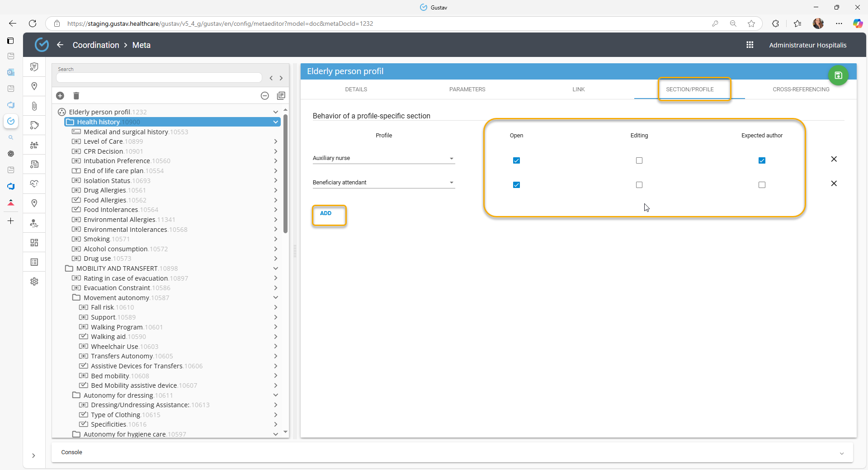Screen dimensions: 868x470
Task: Collapse the MOBILITY AND TRANSFERT folder
Action: point(275,268)
